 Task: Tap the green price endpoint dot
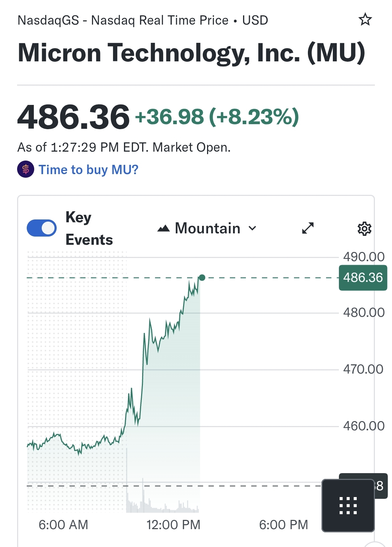click(202, 278)
